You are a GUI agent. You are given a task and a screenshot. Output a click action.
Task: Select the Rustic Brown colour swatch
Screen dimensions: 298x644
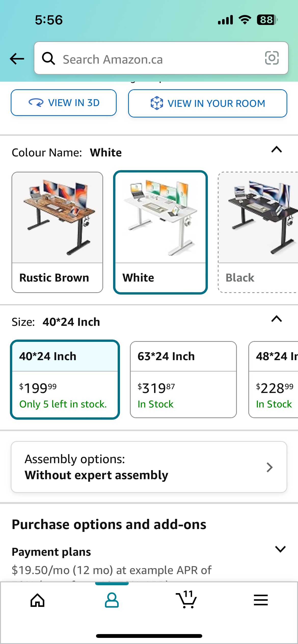(57, 232)
